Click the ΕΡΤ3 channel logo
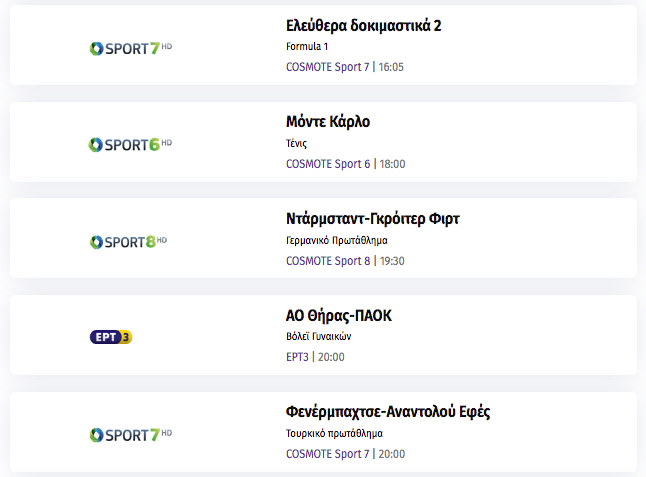The image size is (646, 477). click(x=111, y=337)
